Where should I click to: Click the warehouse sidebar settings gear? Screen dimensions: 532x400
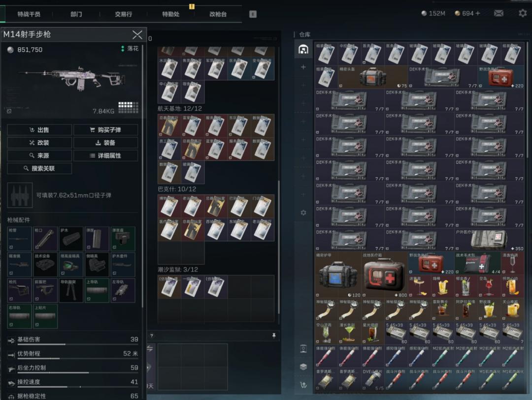click(303, 213)
